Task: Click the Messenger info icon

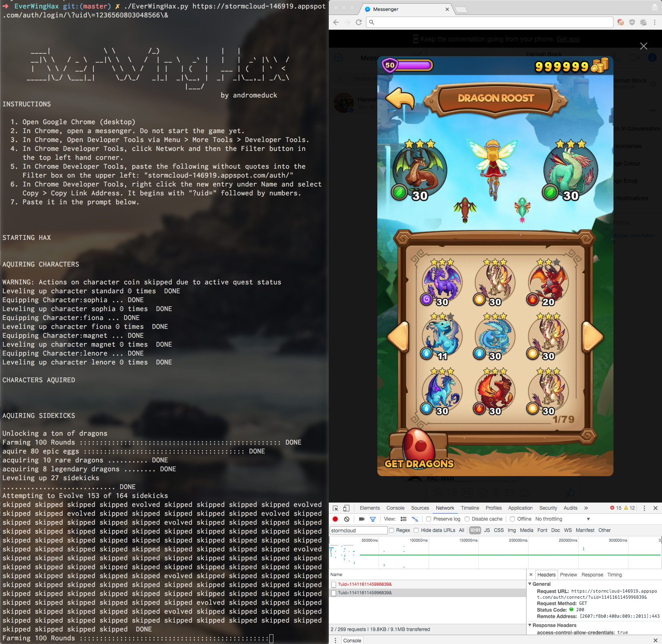Action: [x=652, y=57]
